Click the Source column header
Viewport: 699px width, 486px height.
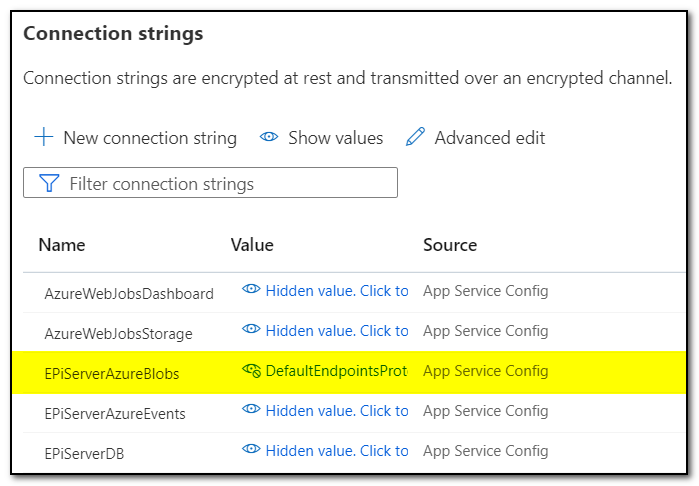pyautogui.click(x=450, y=245)
